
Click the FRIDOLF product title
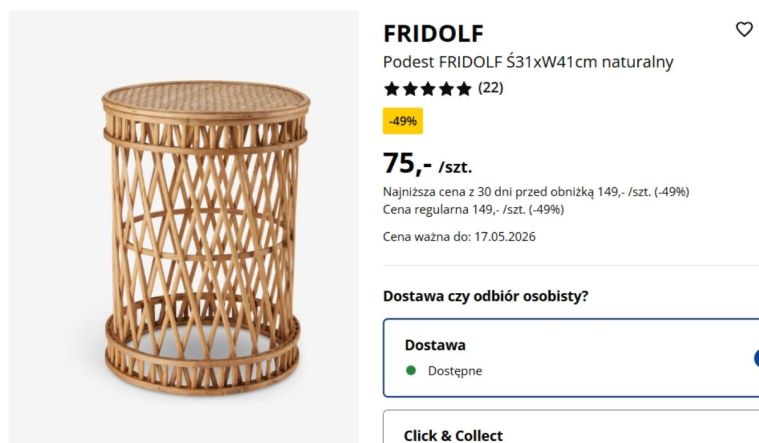click(x=433, y=33)
